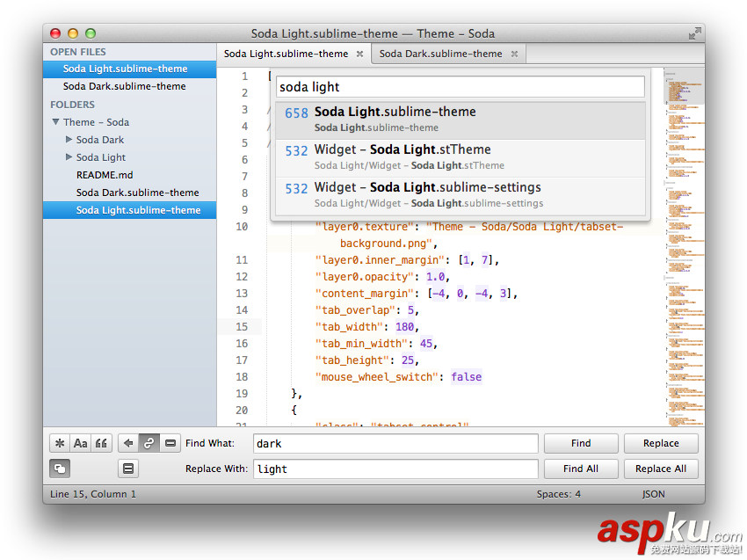Screen dimensions: 747x560
Task: Click the Replace All button
Action: 661,469
